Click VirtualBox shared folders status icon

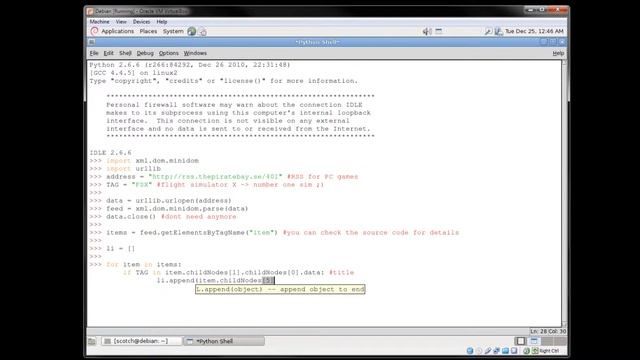click(x=505, y=351)
